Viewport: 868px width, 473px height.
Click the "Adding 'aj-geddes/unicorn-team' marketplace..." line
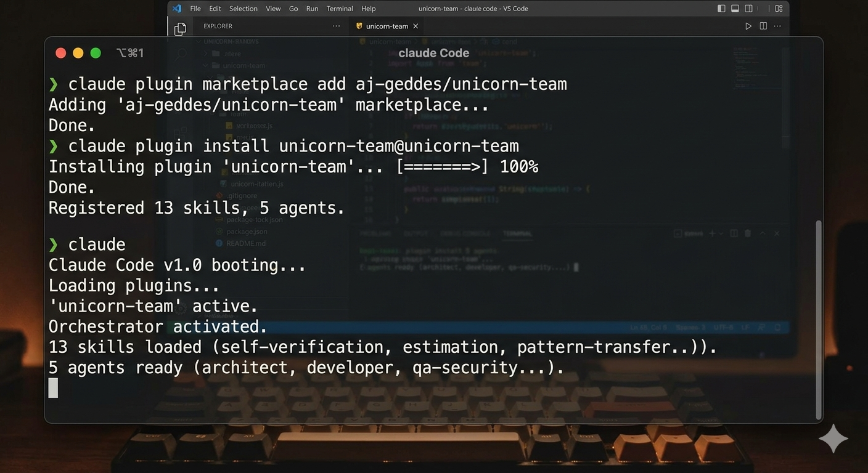pyautogui.click(x=269, y=105)
